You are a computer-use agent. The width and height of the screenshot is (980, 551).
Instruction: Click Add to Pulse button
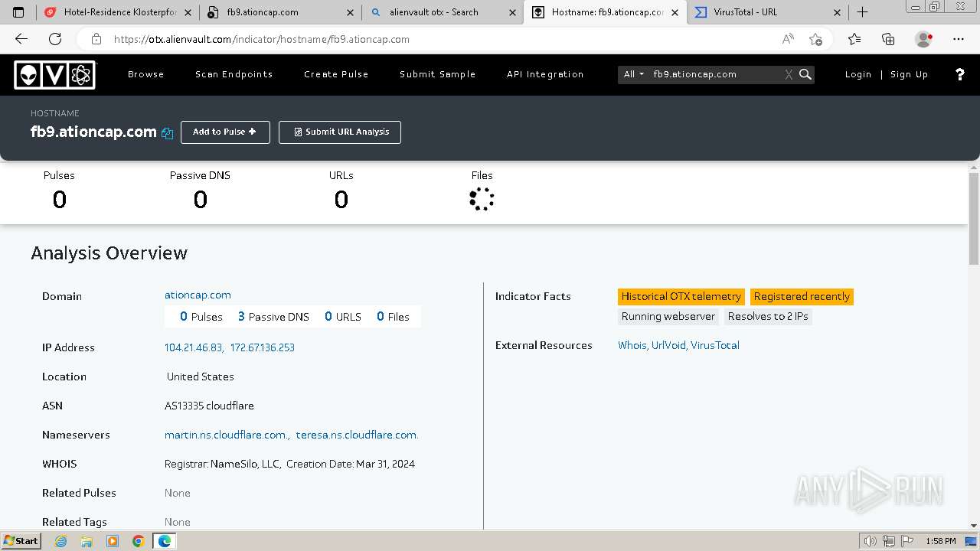225,132
